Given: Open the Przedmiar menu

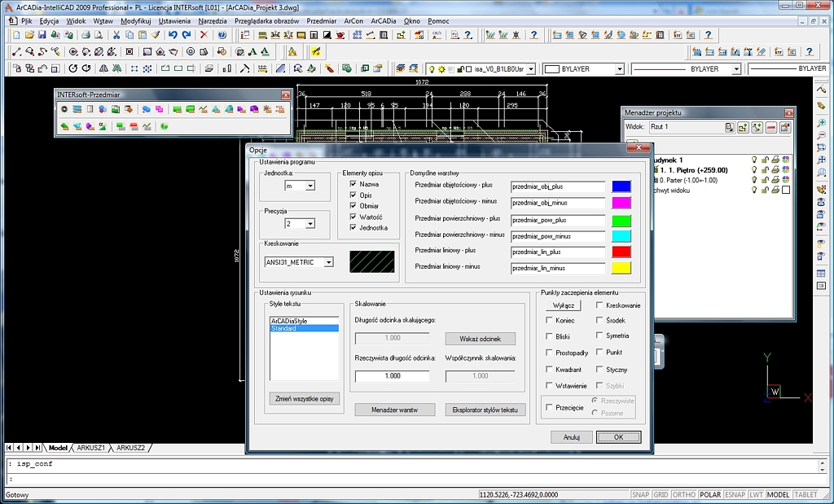Looking at the screenshot, I should (321, 21).
